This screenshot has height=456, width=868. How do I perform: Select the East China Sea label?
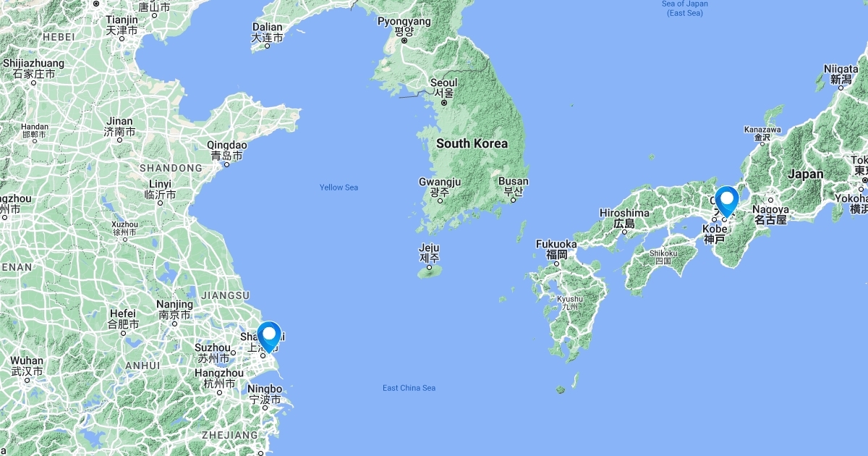409,388
